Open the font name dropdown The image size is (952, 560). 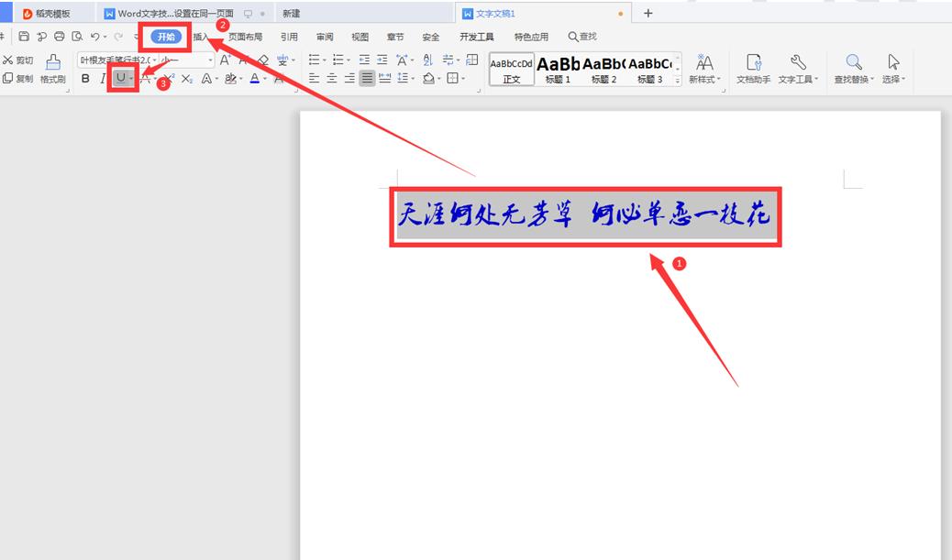(x=154, y=60)
